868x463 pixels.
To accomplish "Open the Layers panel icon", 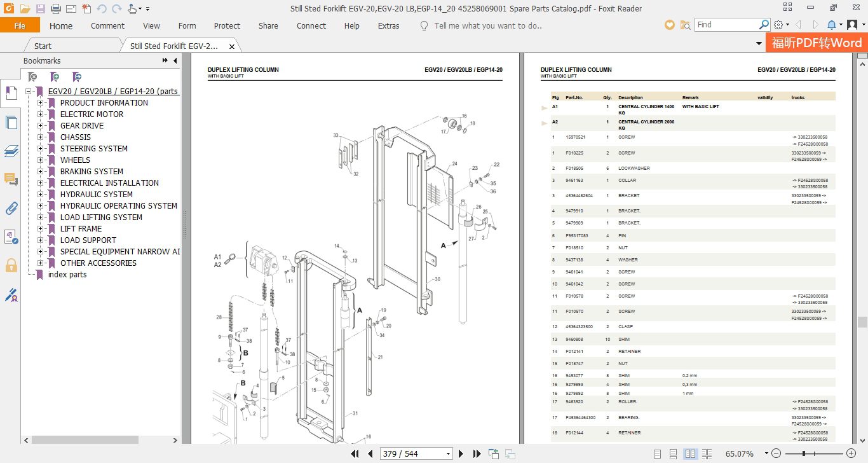I will (11, 151).
